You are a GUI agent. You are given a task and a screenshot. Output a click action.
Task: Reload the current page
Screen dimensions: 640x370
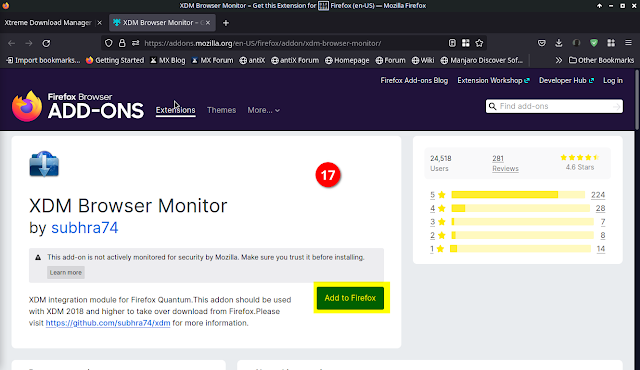click(x=46, y=43)
